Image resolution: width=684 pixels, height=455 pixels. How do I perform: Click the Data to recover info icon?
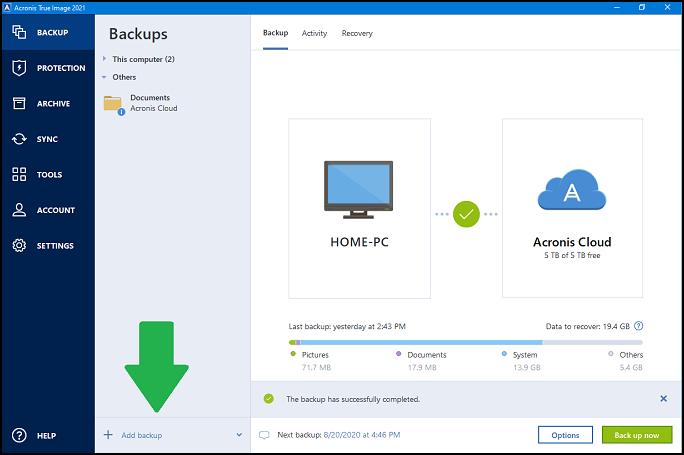(x=639, y=326)
